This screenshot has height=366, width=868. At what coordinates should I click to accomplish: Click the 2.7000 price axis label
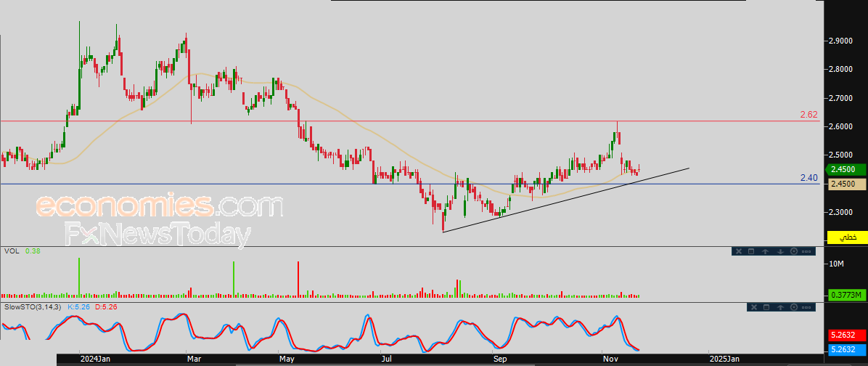840,99
